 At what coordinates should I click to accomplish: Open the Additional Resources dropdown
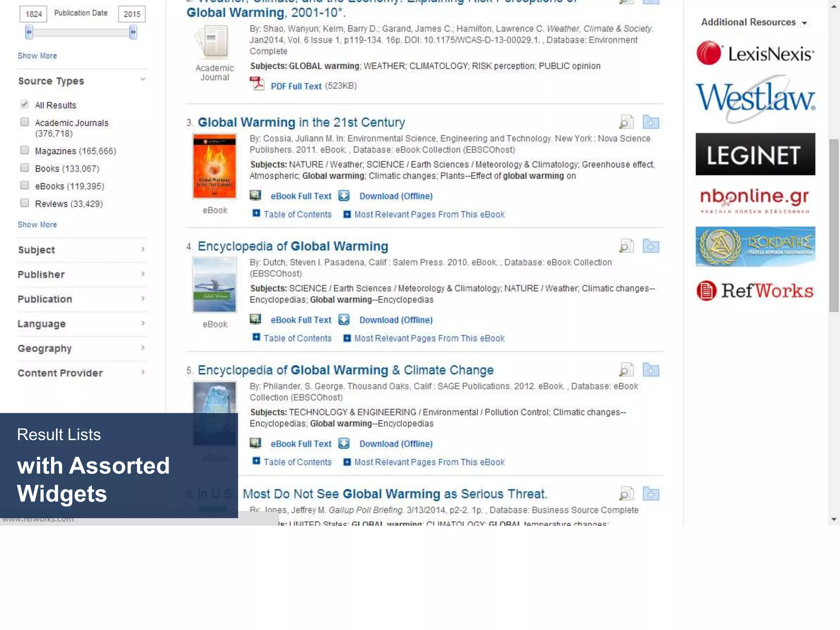tap(754, 22)
